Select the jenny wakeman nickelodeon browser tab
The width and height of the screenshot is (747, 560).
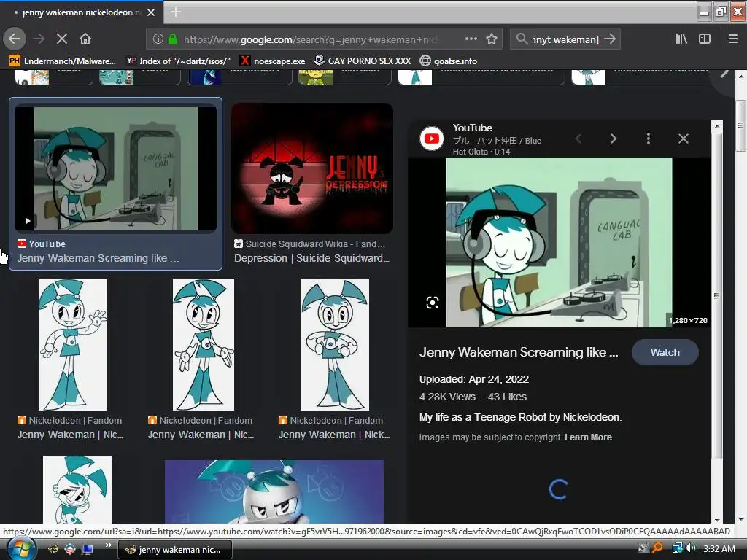coord(82,12)
